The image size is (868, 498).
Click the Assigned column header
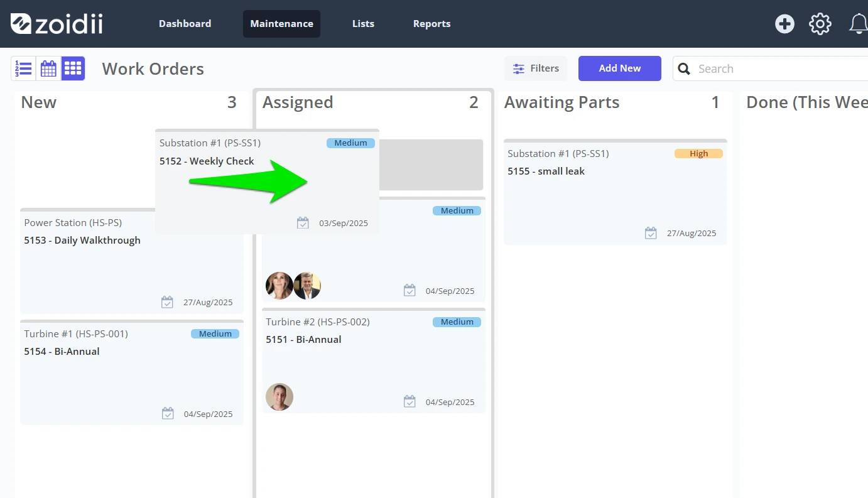[298, 102]
